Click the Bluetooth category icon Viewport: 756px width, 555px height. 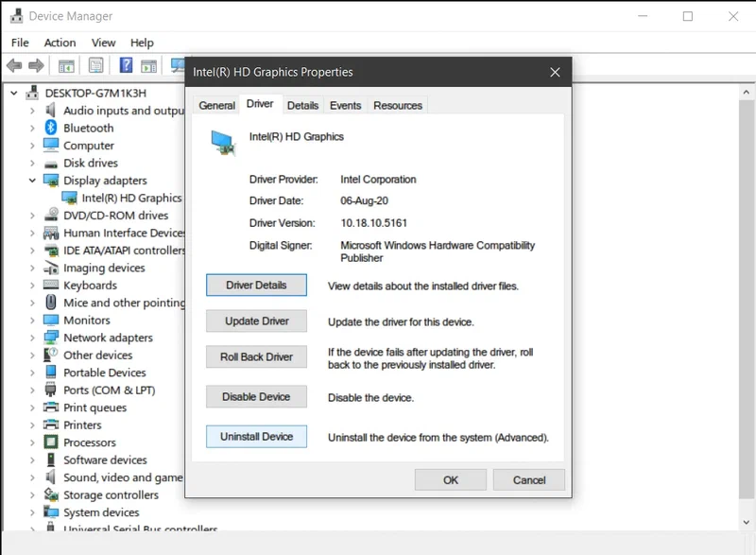pos(49,128)
